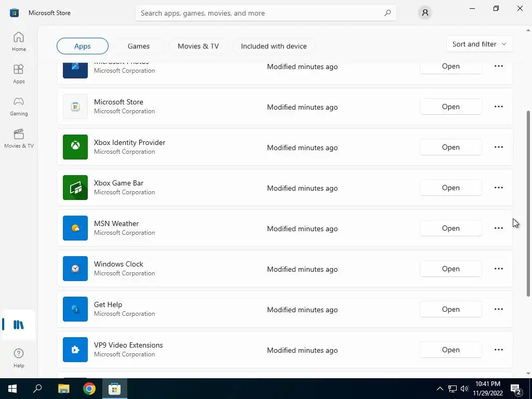Open Xbox Game Bar
The image size is (532, 399).
(450, 188)
